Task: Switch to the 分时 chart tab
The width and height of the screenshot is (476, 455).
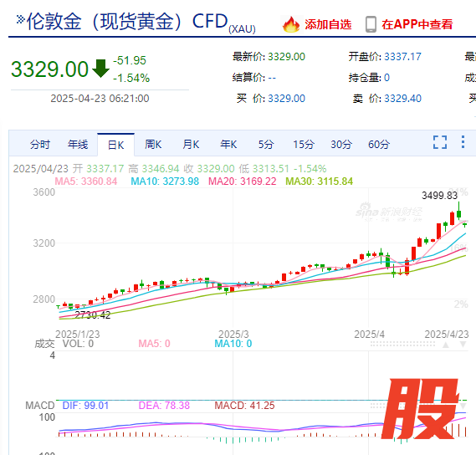Action: tap(40, 145)
